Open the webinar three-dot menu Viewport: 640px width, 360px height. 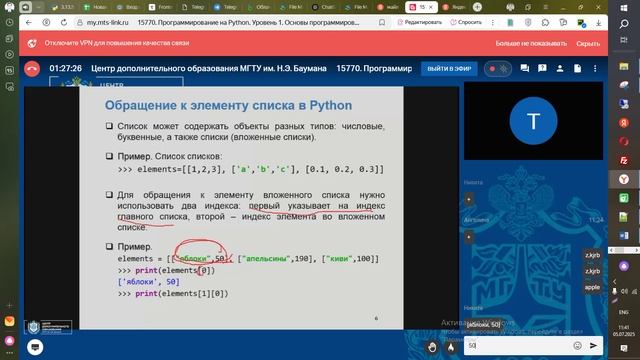(595, 68)
